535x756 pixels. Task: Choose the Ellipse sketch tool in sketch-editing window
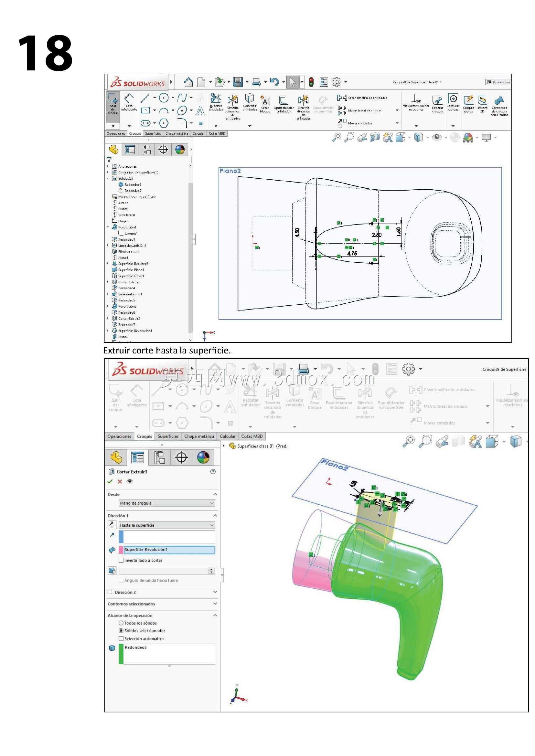tap(182, 110)
